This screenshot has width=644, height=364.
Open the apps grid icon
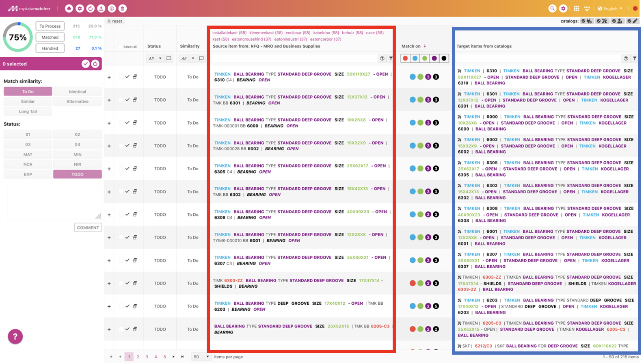click(576, 9)
